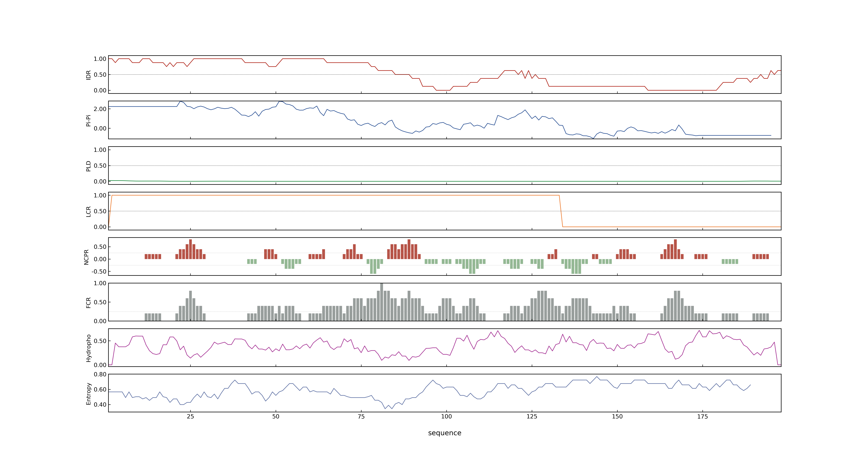Viewport: 868px width, 463px height.
Task: Click the 0.40 tick on Entropy axis
Action: (x=100, y=405)
